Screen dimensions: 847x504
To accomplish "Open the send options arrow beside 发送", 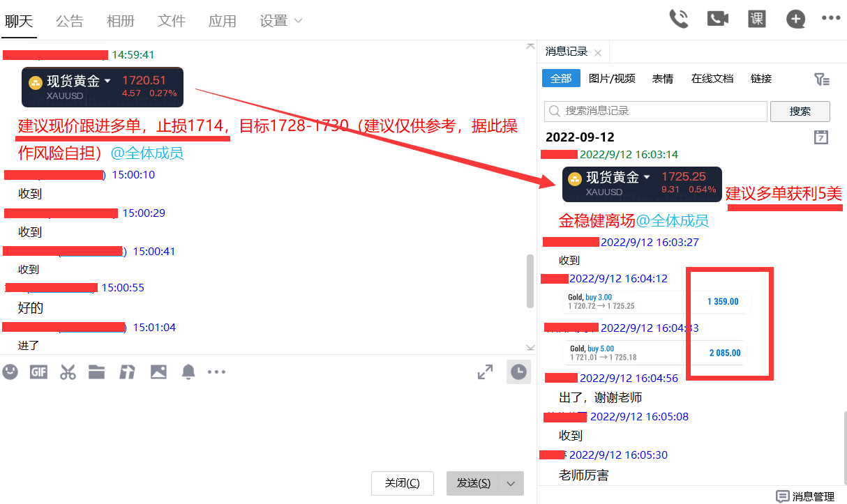I will (x=511, y=483).
